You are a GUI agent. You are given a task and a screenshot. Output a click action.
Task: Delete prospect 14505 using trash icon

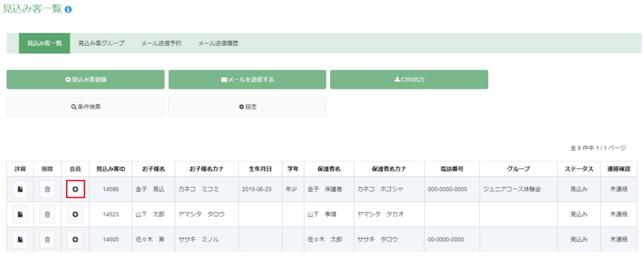point(47,239)
